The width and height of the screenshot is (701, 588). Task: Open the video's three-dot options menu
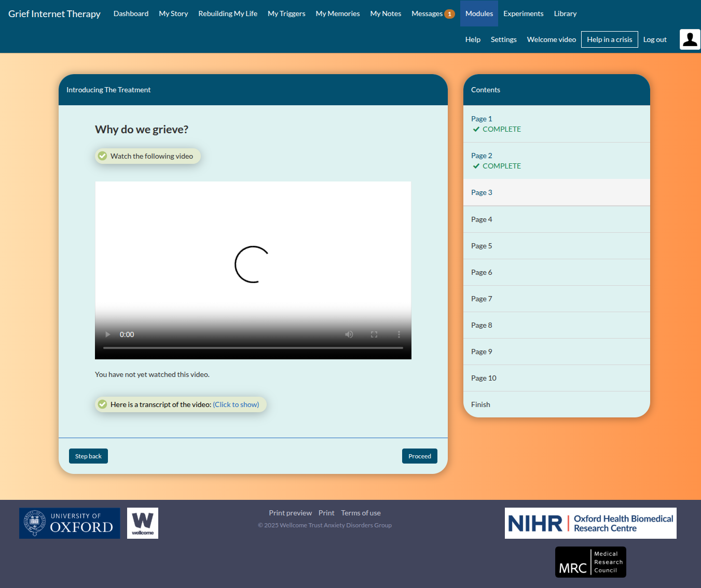[398, 334]
